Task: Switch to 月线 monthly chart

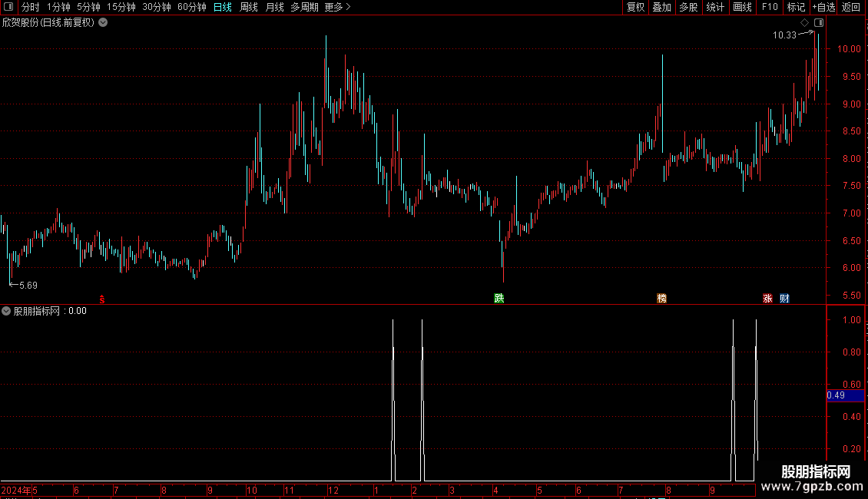Action: [274, 7]
